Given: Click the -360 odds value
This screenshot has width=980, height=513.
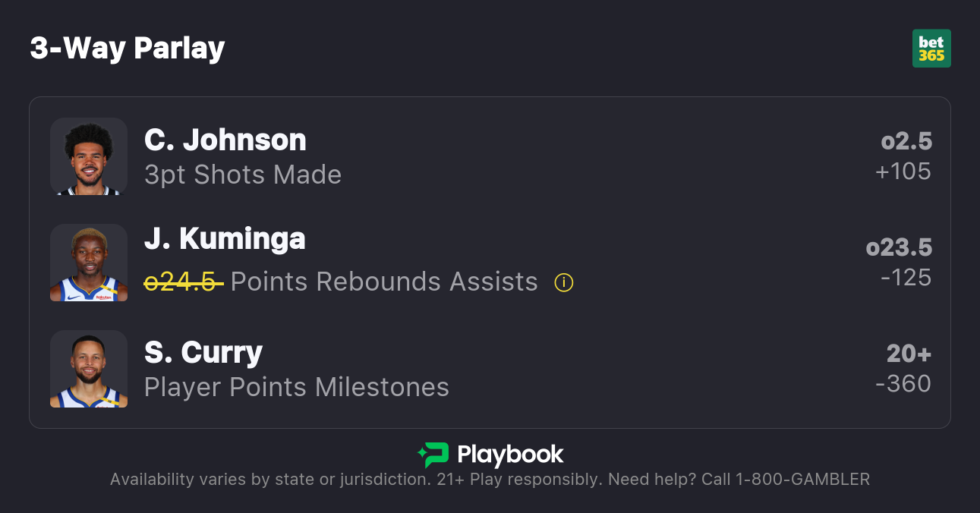Looking at the screenshot, I should [903, 384].
